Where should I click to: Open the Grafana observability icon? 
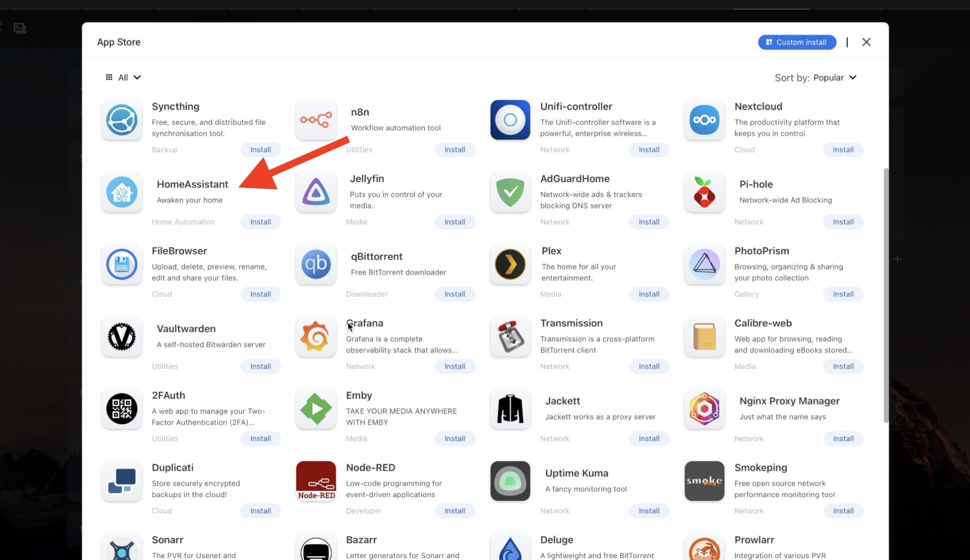point(316,337)
